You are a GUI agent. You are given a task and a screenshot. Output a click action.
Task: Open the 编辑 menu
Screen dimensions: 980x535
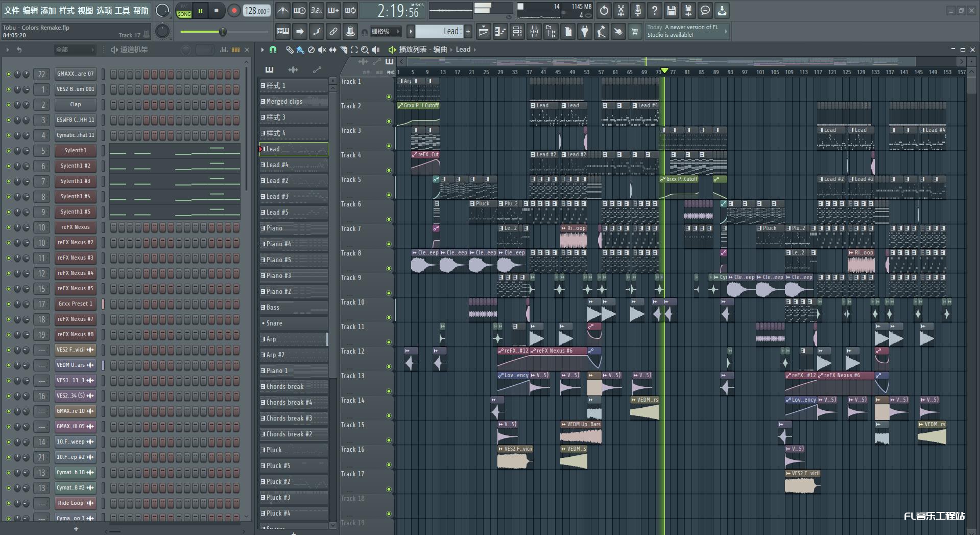coord(30,10)
